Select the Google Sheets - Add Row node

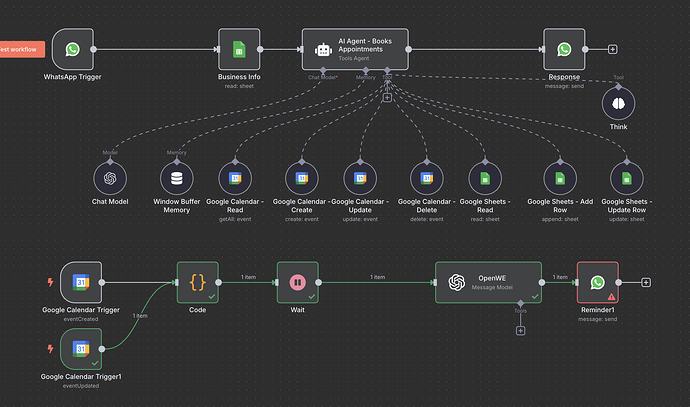point(560,178)
